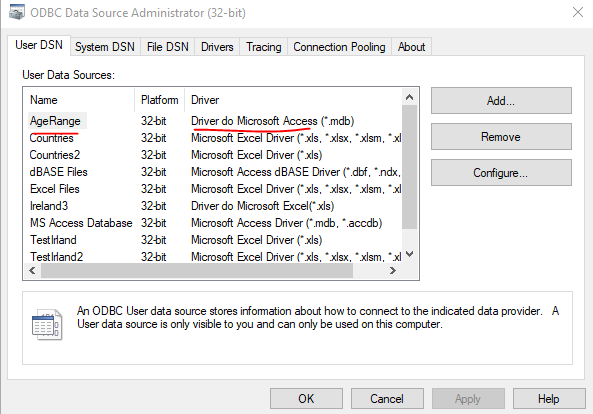Open Help for this dialog

(549, 398)
